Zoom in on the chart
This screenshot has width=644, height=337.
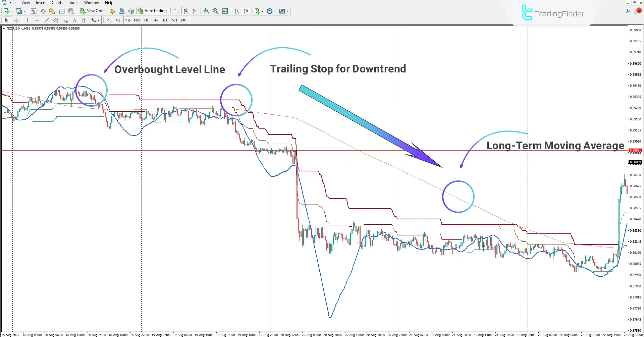206,11
